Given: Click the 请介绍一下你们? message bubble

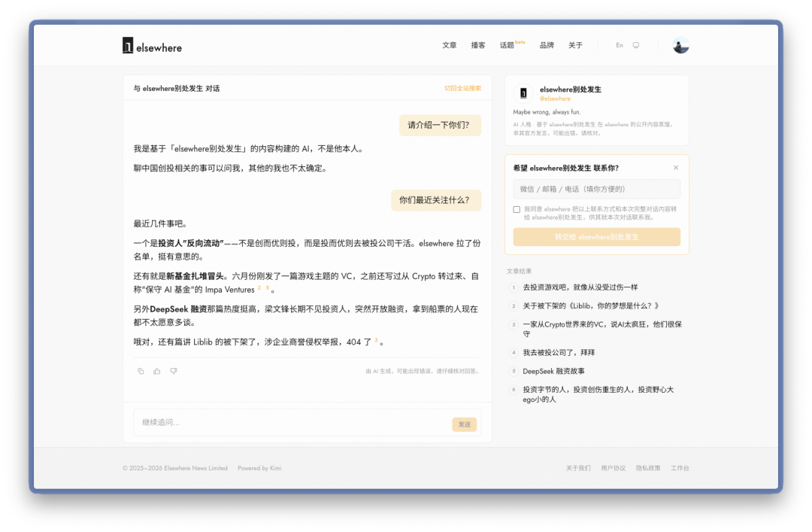Looking at the screenshot, I should tap(440, 126).
